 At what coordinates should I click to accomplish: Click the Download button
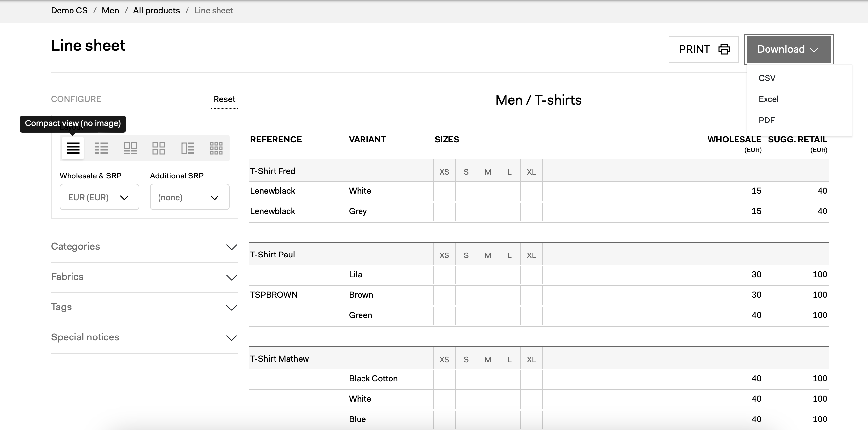[789, 49]
